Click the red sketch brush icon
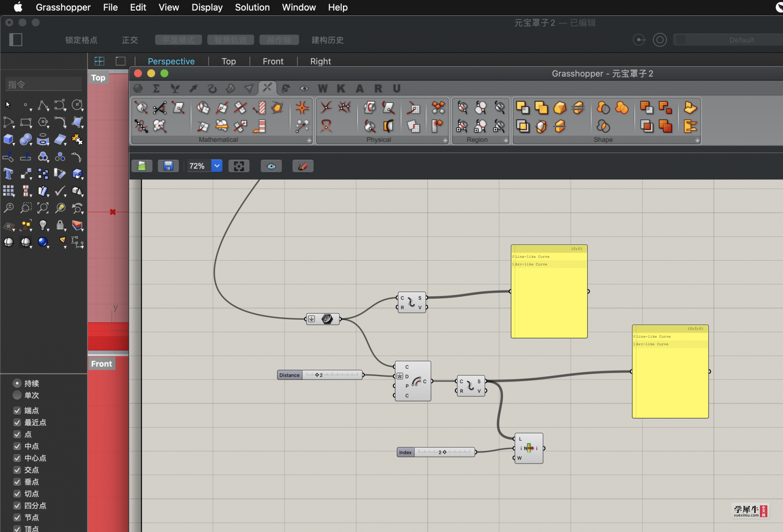Viewport: 783px width, 532px height. [303, 166]
